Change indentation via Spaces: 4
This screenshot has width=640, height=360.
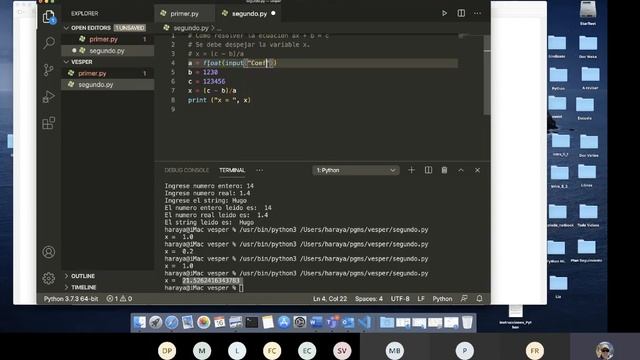(369, 299)
